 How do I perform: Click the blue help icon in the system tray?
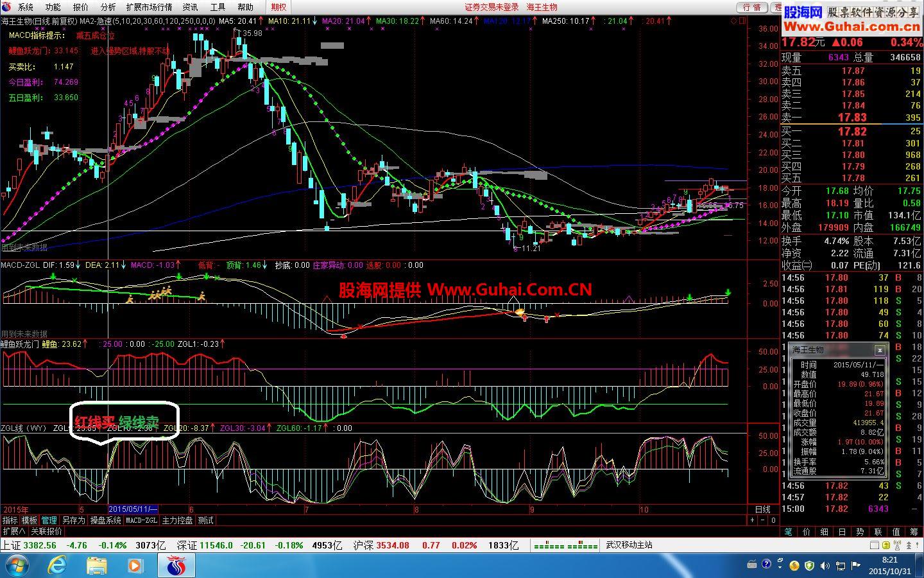point(766,565)
